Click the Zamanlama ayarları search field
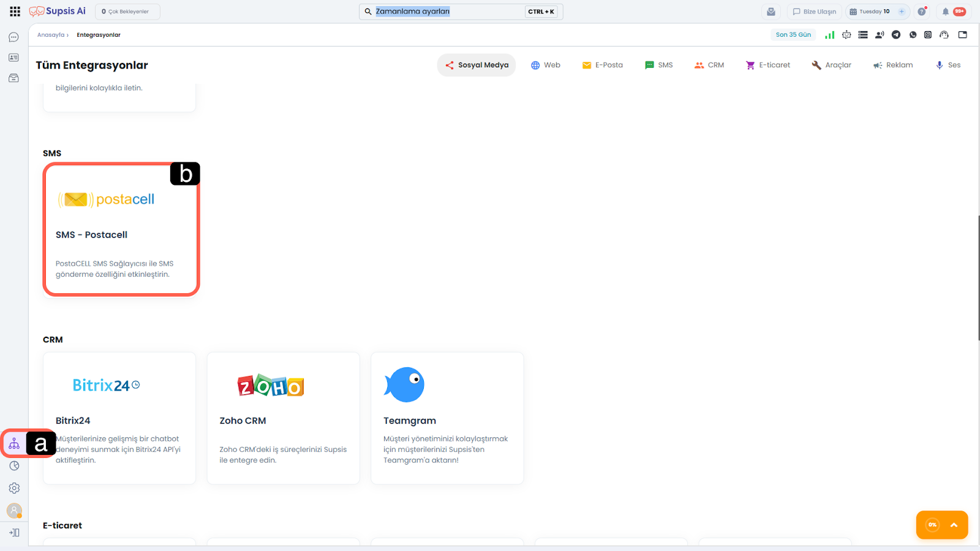 pos(447,12)
